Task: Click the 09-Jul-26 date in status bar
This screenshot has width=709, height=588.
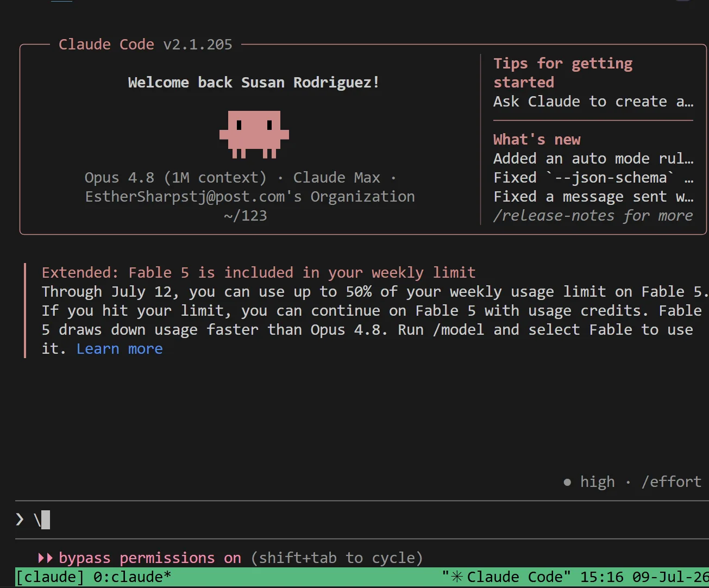Action: pos(670,577)
